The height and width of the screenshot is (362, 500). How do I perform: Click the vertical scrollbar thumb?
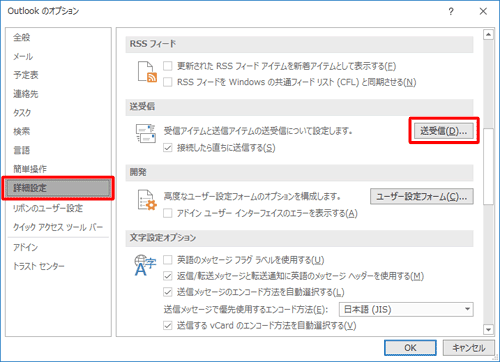click(488, 166)
